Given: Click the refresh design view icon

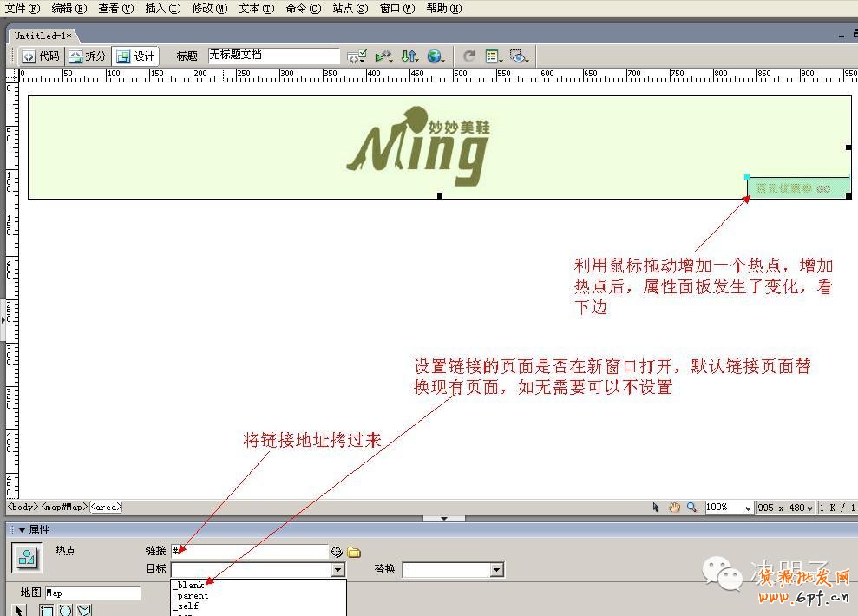Looking at the screenshot, I should pyautogui.click(x=469, y=56).
